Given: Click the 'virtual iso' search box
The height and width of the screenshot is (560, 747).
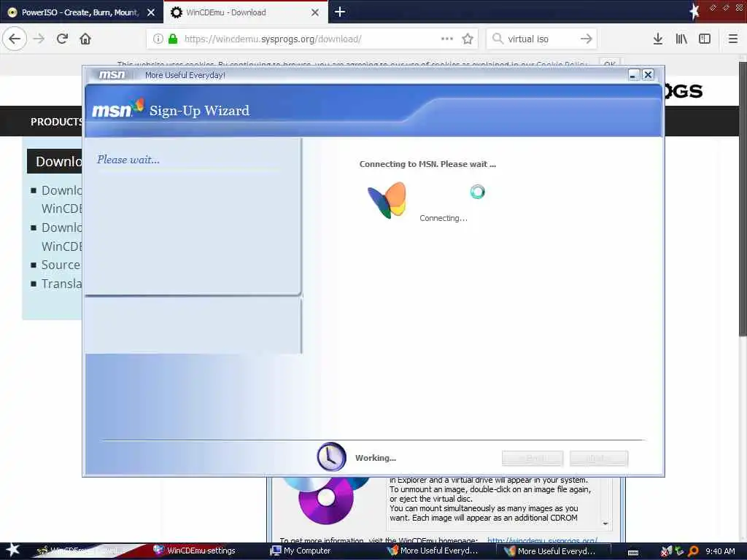Looking at the screenshot, I should coord(541,39).
